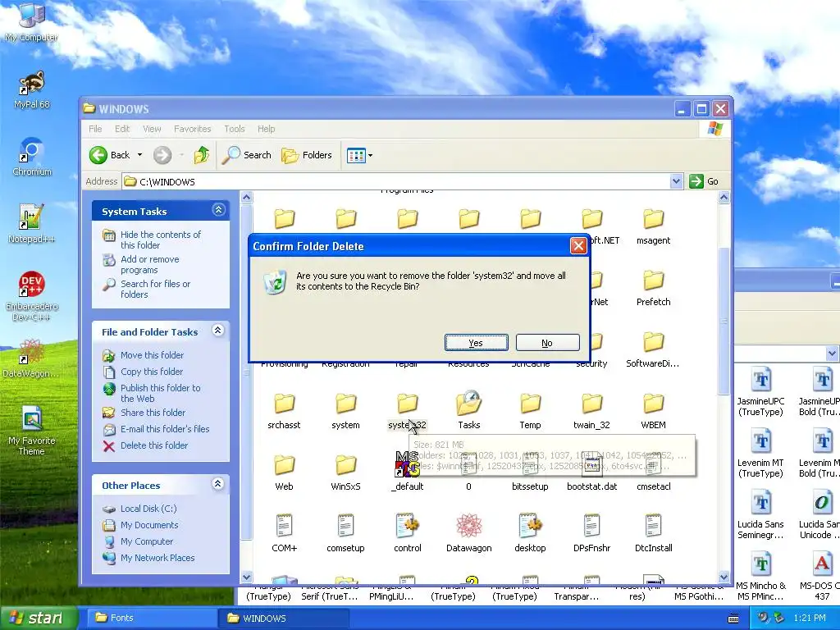Collapse the Other Places panel
This screenshot has height=630, width=840.
(x=218, y=484)
